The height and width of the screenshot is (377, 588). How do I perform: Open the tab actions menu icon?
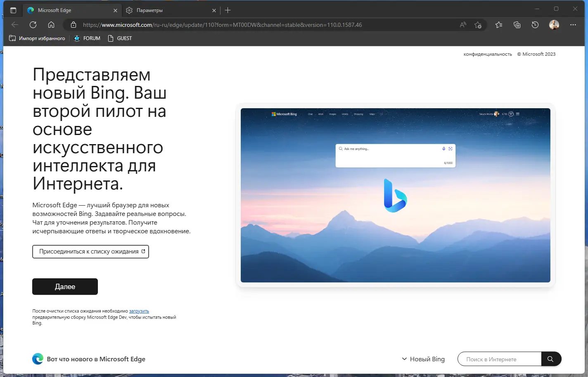coord(13,10)
